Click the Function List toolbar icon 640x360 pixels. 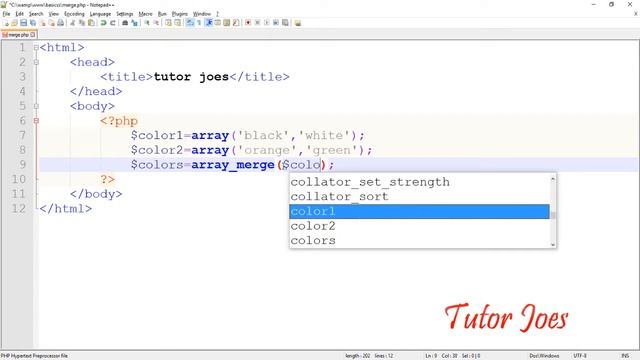click(x=236, y=23)
